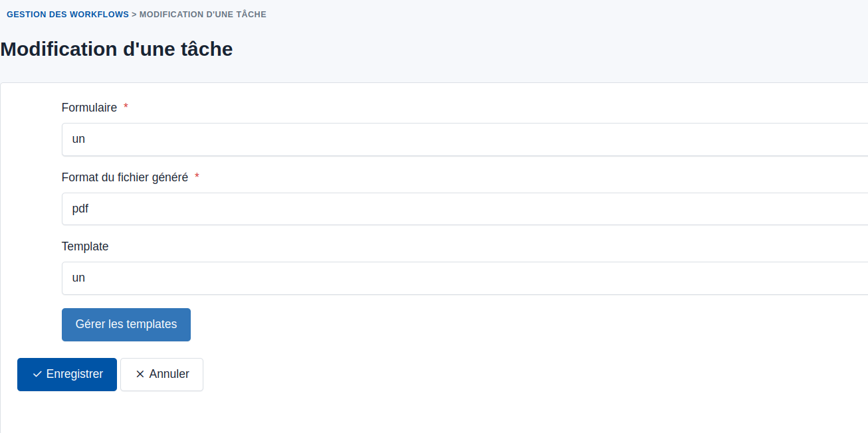
Task: Click the Template field label
Action: (85, 246)
